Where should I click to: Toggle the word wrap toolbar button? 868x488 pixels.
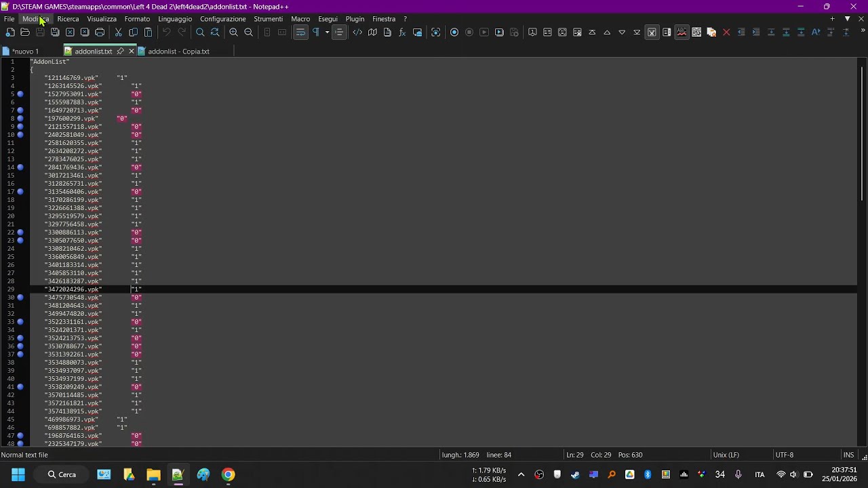tap(300, 32)
